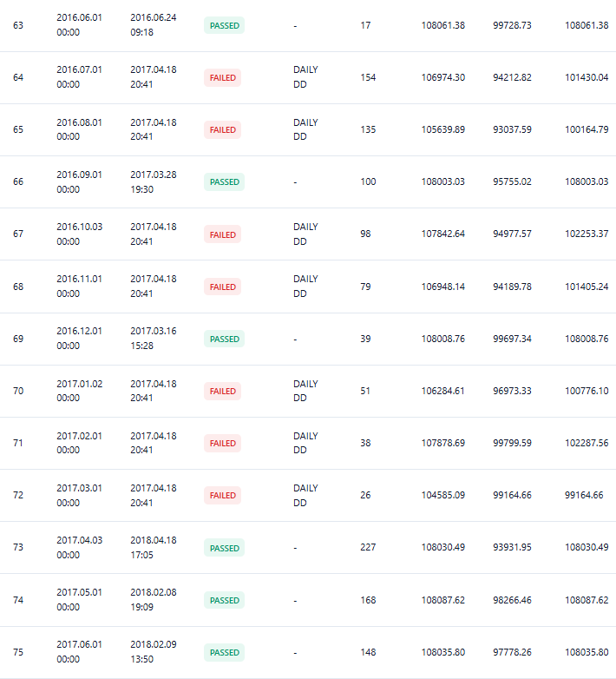616x679 pixels.
Task: Select the FAILED label in row 68
Action: [222, 287]
